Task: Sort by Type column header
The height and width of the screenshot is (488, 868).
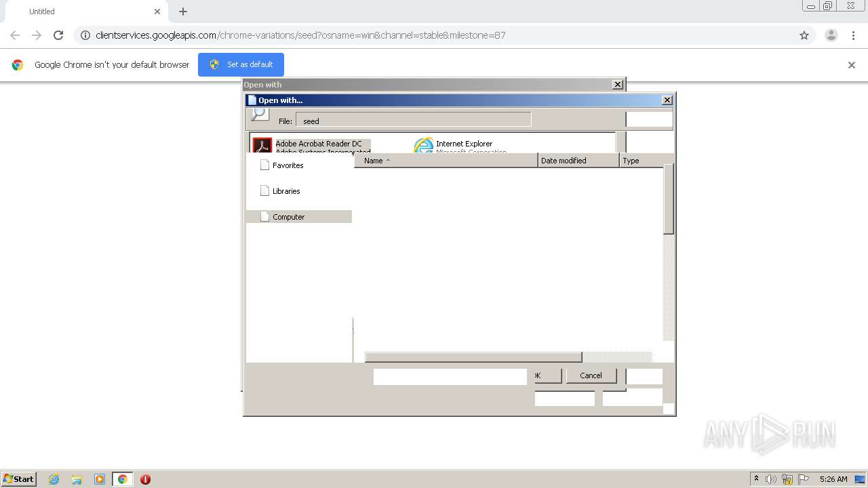Action: [641, 161]
